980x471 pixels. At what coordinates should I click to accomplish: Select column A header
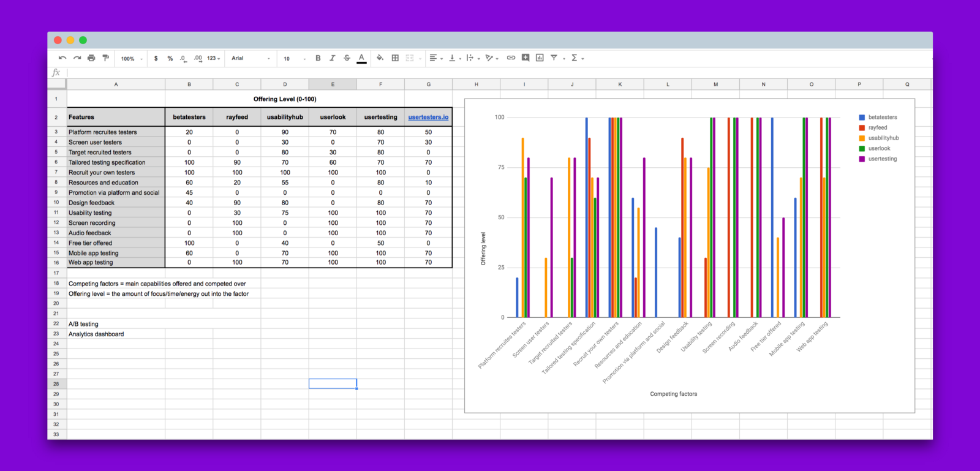116,85
